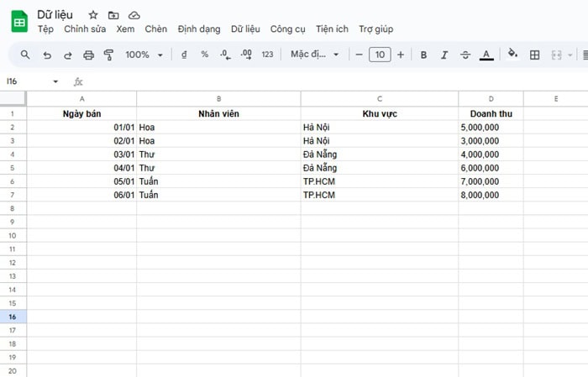Image resolution: width=588 pixels, height=377 pixels.
Task: Click the search magnifier in toolbar
Action: [25, 55]
